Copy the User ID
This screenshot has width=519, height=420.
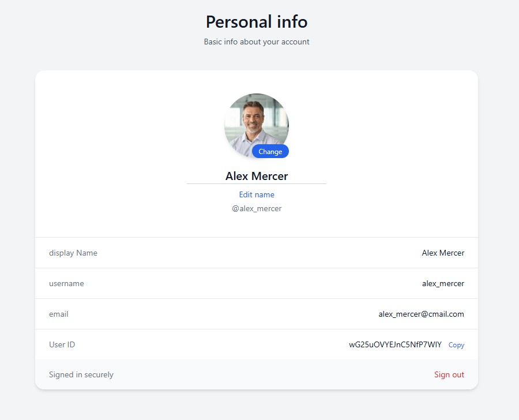coord(456,344)
